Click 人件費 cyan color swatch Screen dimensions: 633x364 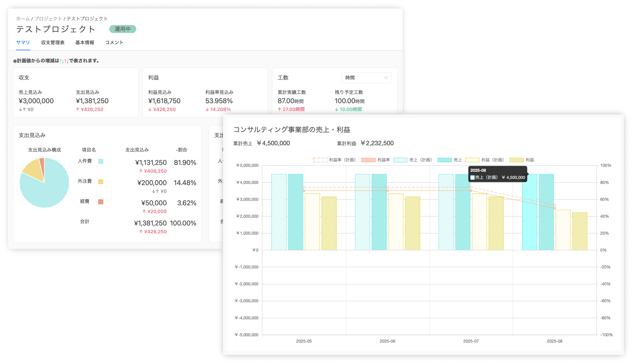[101, 161]
